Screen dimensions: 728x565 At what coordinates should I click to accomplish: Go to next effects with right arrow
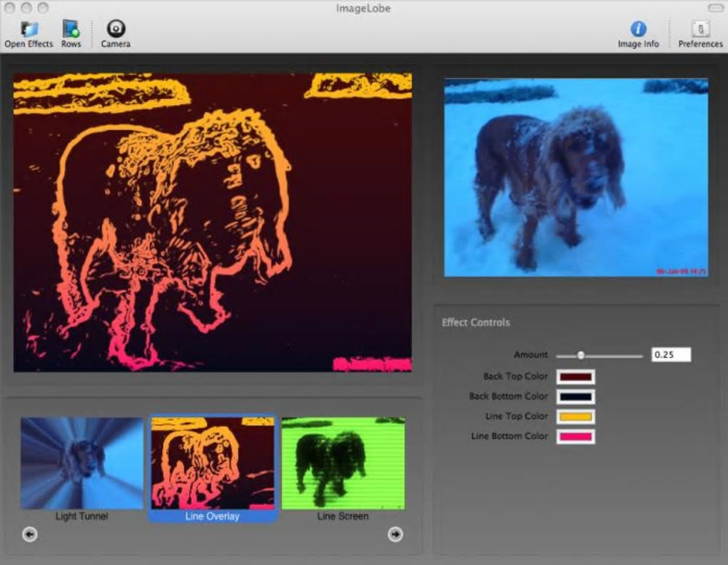(x=395, y=534)
